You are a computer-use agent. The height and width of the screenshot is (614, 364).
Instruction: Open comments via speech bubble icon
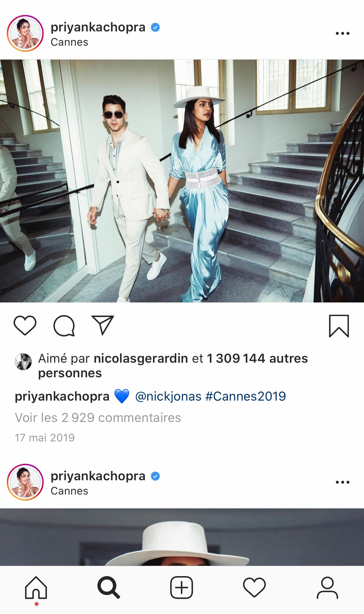click(64, 325)
